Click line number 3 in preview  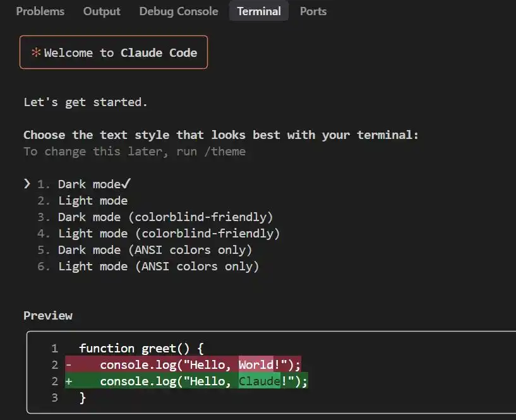coord(54,398)
